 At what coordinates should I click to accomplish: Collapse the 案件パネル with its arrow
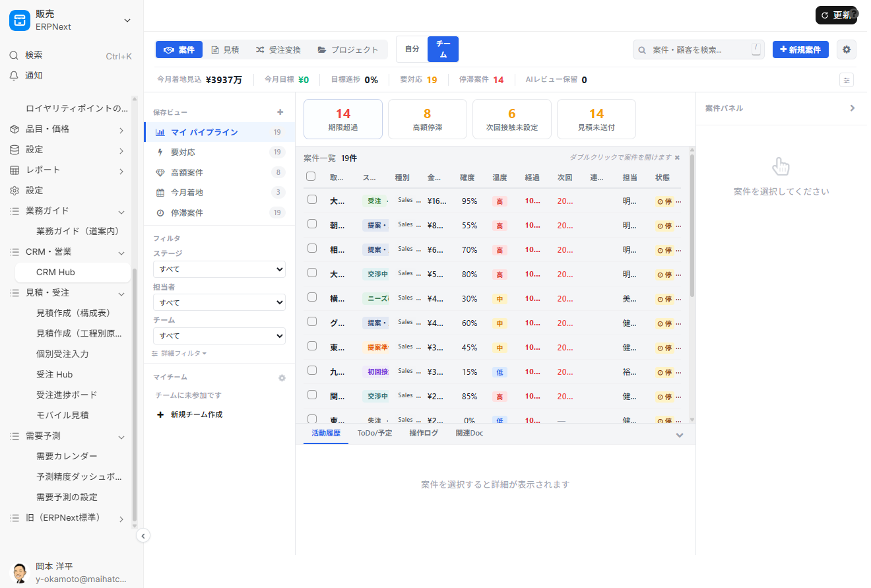pyautogui.click(x=852, y=108)
